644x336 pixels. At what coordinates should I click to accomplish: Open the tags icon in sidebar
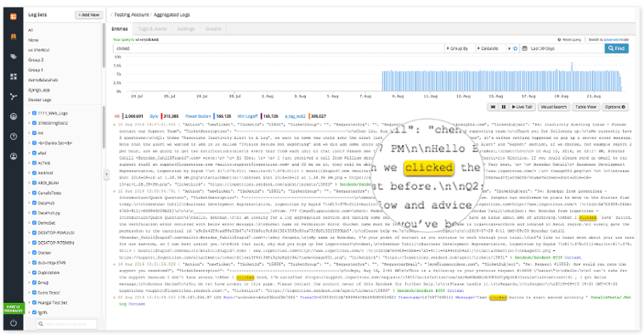13,57
